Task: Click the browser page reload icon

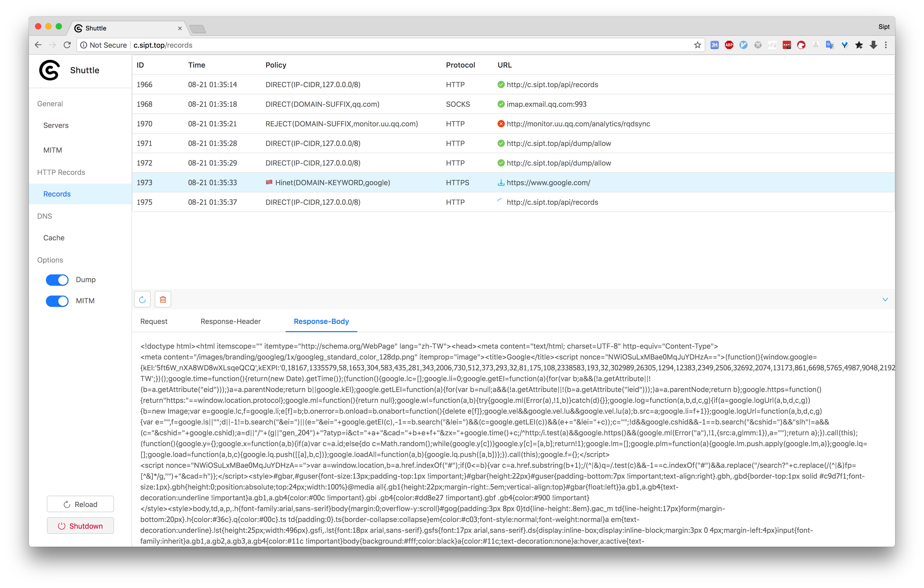Action: [x=67, y=45]
